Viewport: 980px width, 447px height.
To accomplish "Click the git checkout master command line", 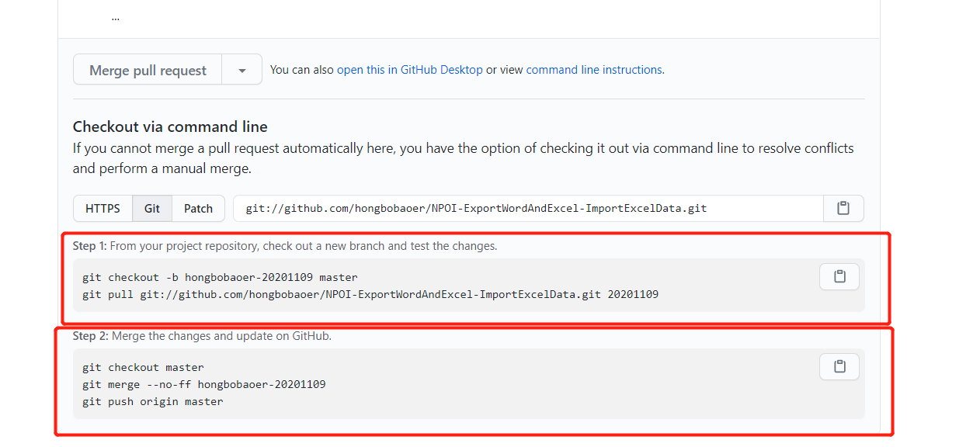I will click(144, 366).
